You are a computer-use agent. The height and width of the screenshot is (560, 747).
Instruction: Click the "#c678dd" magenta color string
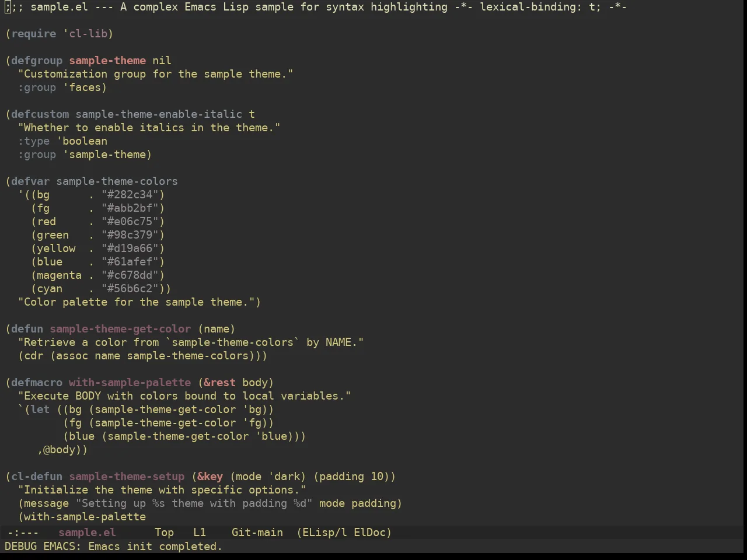130,275
